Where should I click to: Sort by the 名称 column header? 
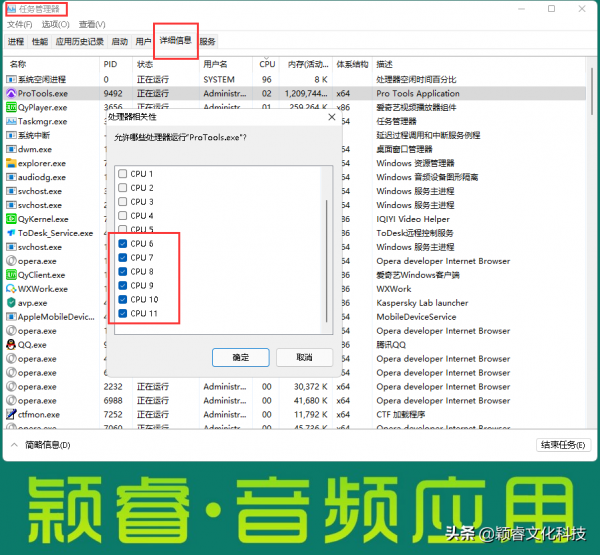(52, 64)
